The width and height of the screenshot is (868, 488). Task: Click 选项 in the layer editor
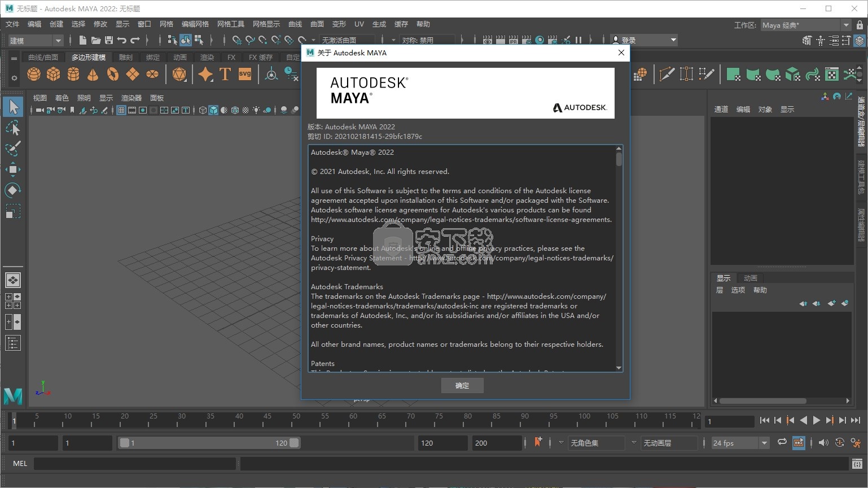point(738,290)
